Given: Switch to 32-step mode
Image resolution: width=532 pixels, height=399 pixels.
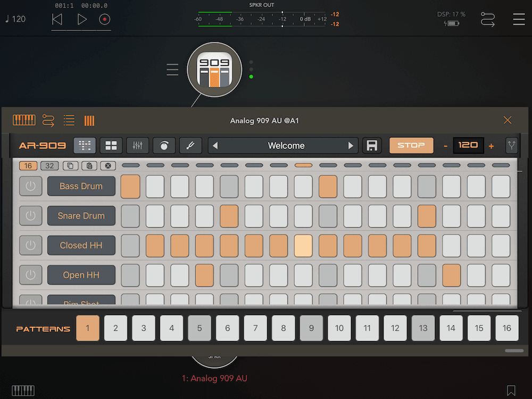Looking at the screenshot, I should point(49,165).
